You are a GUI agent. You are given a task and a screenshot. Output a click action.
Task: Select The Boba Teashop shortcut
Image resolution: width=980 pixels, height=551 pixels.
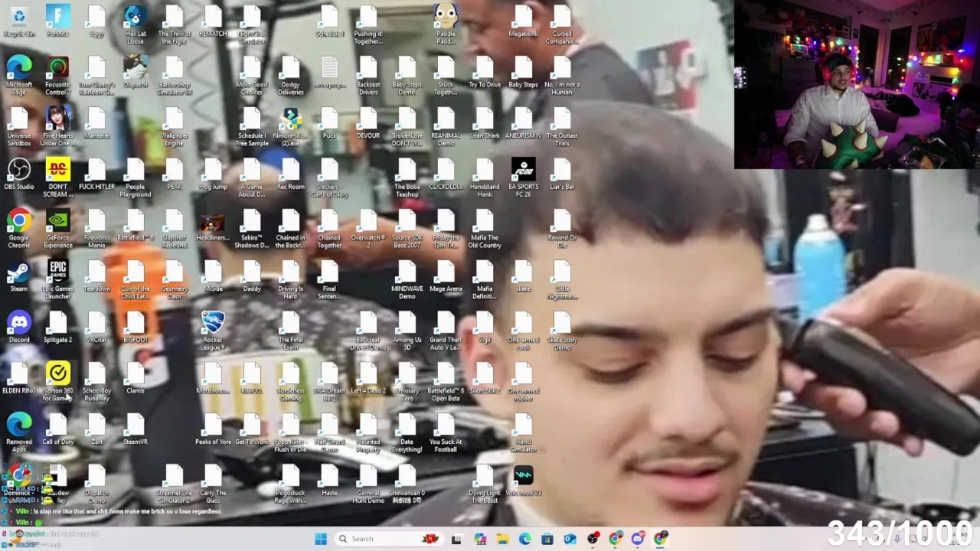point(407,178)
